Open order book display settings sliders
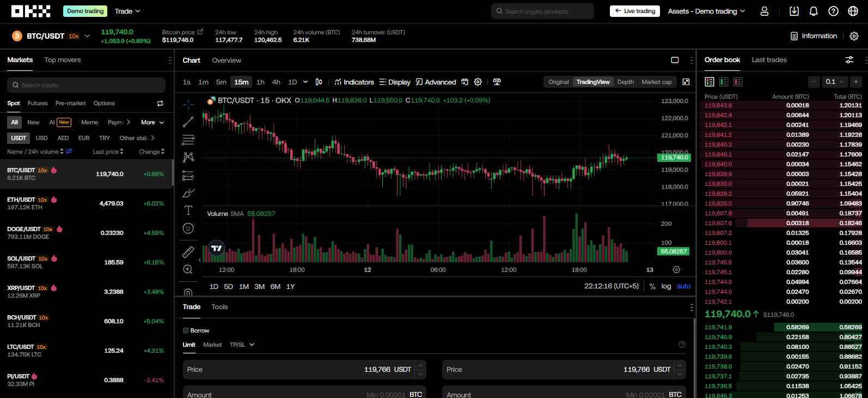The height and width of the screenshot is (398, 868). click(x=849, y=60)
